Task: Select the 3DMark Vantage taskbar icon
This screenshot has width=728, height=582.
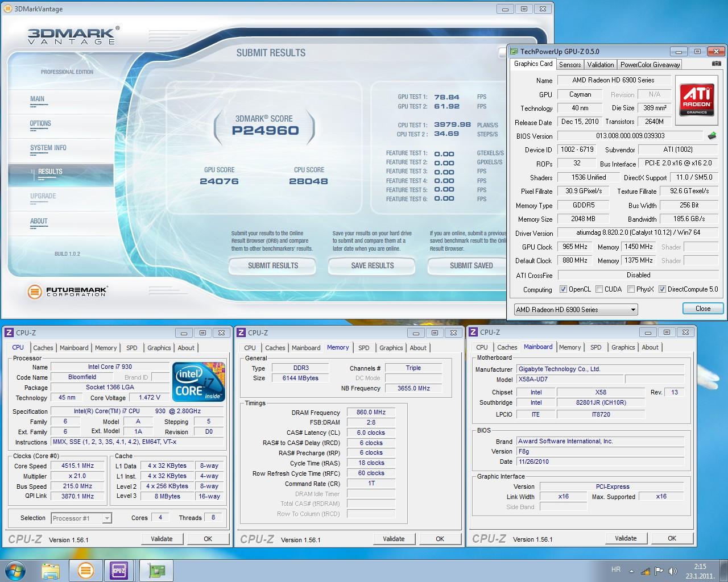Action: pyautogui.click(x=85, y=571)
